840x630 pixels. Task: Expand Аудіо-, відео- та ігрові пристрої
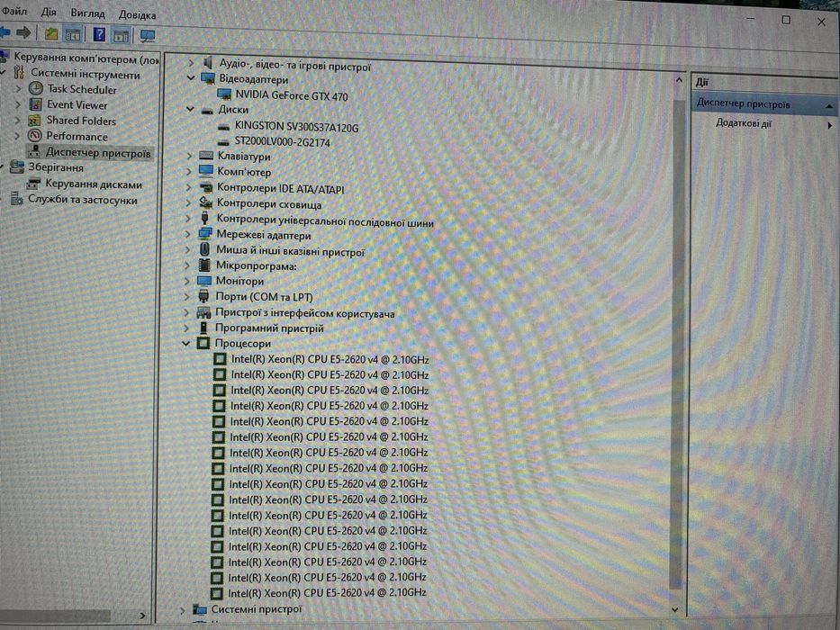(x=191, y=63)
